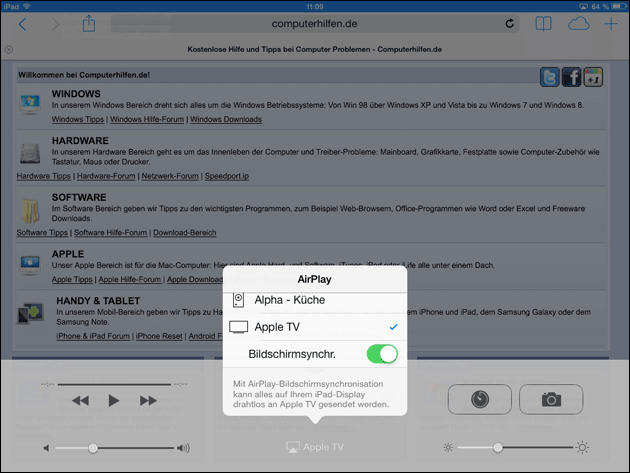Open the Netzwerk-Forum link
The width and height of the screenshot is (630, 473).
pyautogui.click(x=170, y=176)
